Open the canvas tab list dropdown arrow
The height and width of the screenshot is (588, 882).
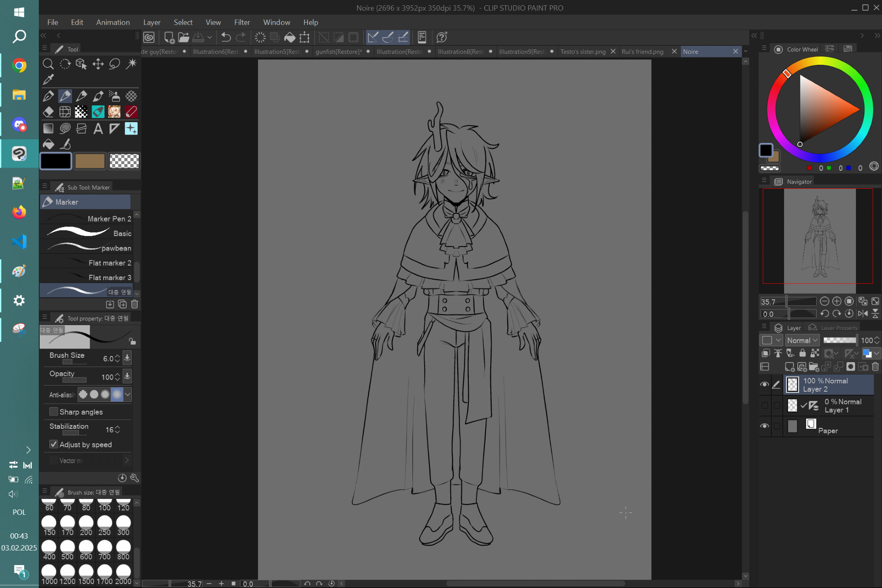(x=746, y=52)
